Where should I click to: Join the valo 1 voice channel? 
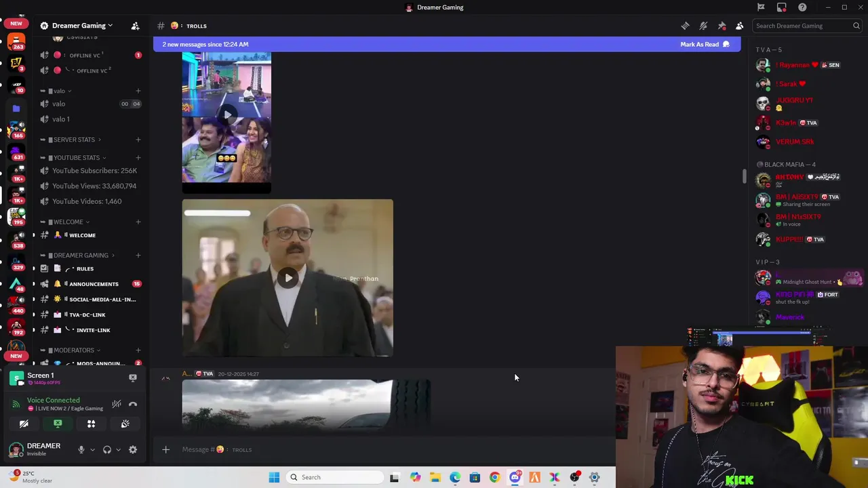coord(91,119)
